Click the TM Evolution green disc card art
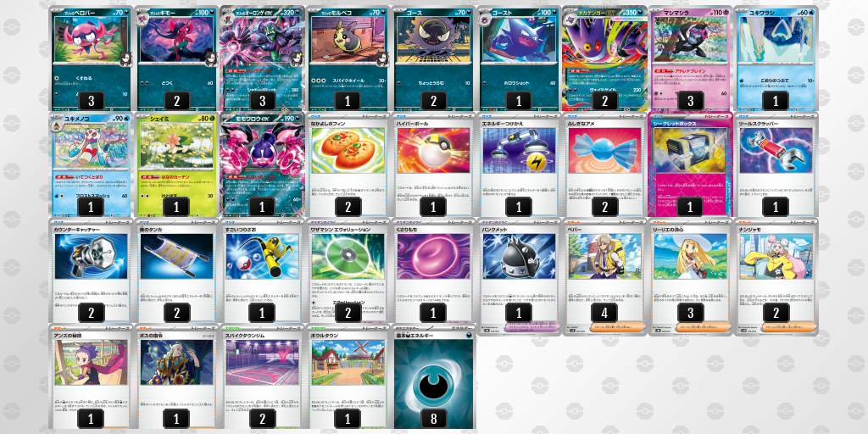This screenshot has height=434, width=868. click(348, 256)
